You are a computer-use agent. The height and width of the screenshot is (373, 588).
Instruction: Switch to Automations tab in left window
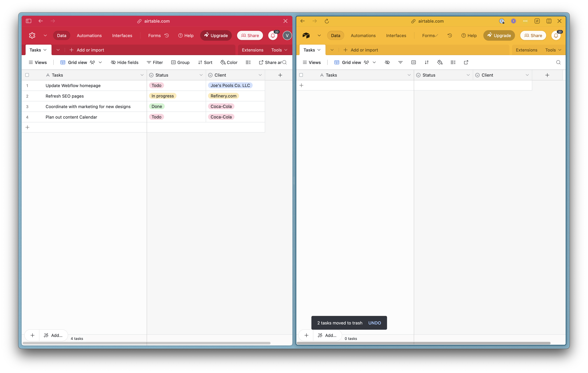coord(89,35)
